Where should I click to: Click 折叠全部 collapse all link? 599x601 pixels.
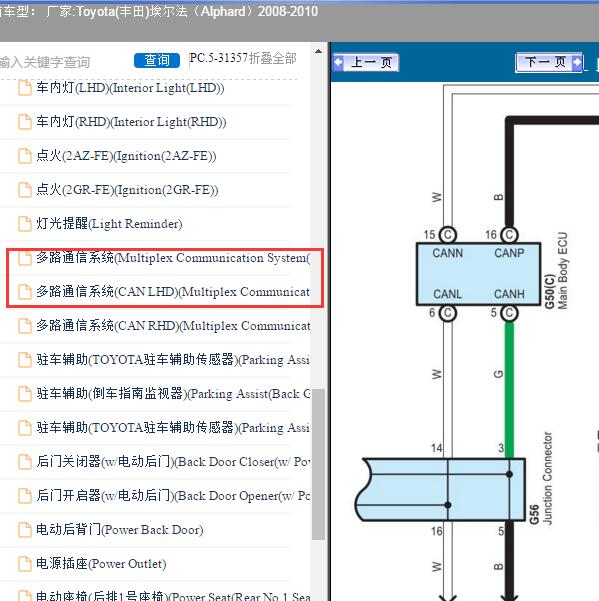point(272,58)
